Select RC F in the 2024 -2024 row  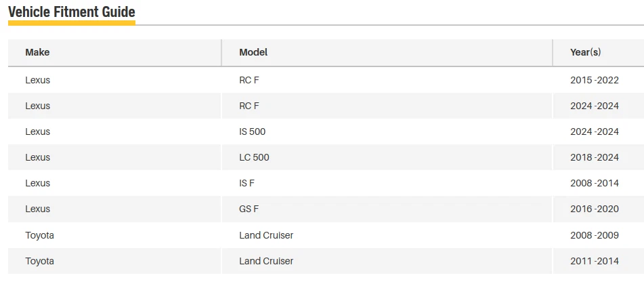tap(249, 106)
